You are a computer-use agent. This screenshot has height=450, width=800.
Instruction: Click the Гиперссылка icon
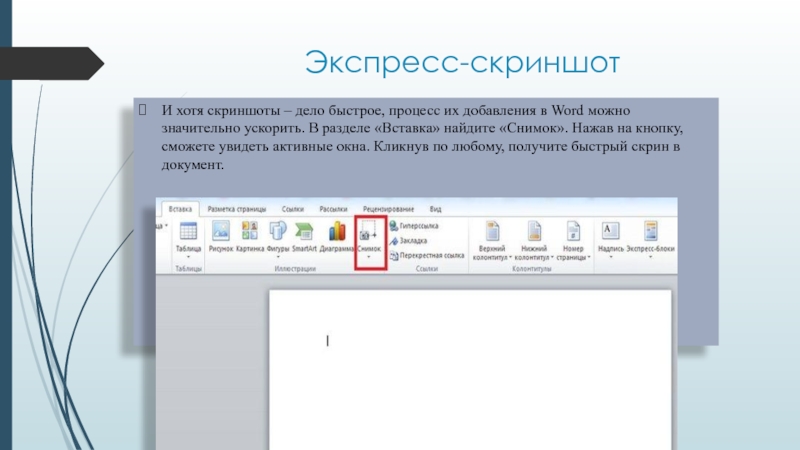(394, 226)
